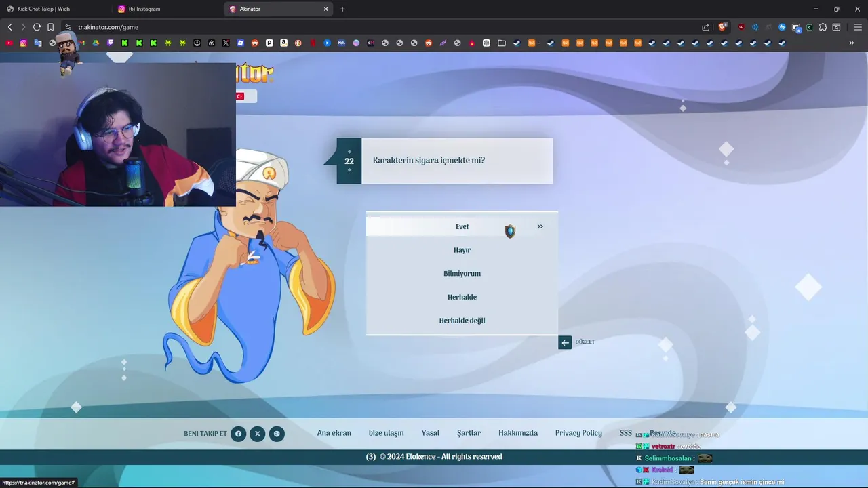Open the anchor-shaped bookmark icon
The image size is (868, 488).
197,43
